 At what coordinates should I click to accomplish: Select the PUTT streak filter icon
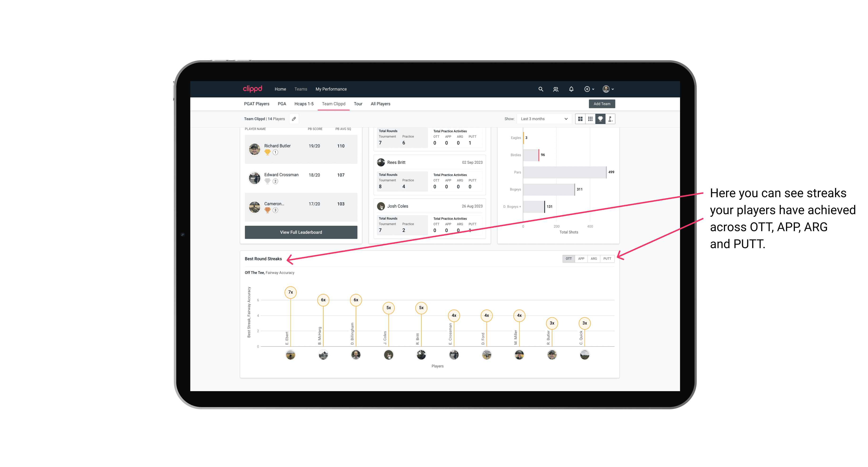[x=607, y=258]
